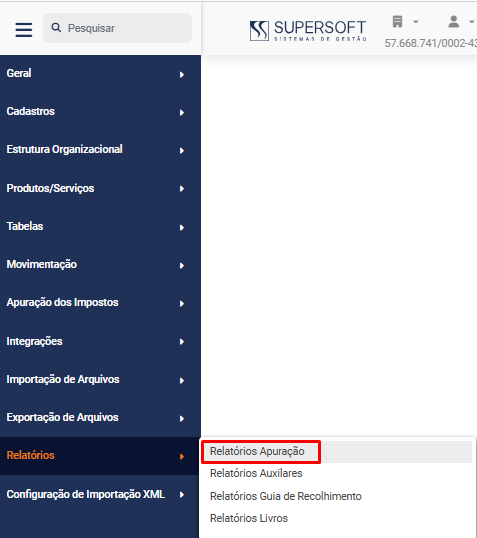Focus the Pesquisar search field
477x538 pixels.
[117, 28]
